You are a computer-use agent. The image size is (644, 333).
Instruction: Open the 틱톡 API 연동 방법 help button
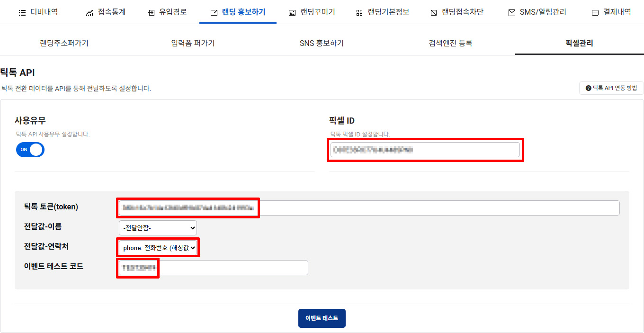click(611, 88)
